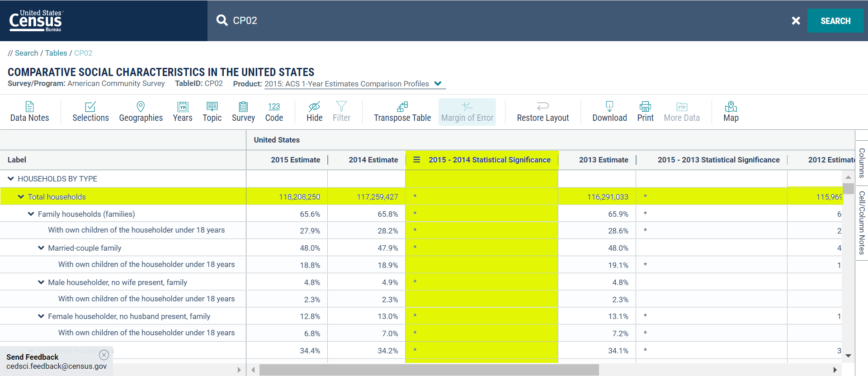Print the current table

point(645,112)
